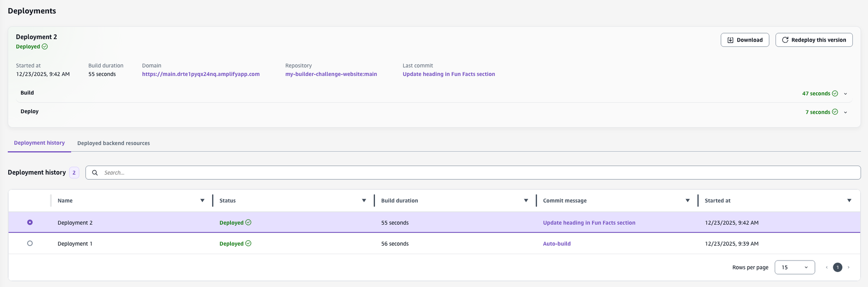Switch to Deployed backend resources tab
Viewport: 868px width, 287px height.
(x=113, y=143)
